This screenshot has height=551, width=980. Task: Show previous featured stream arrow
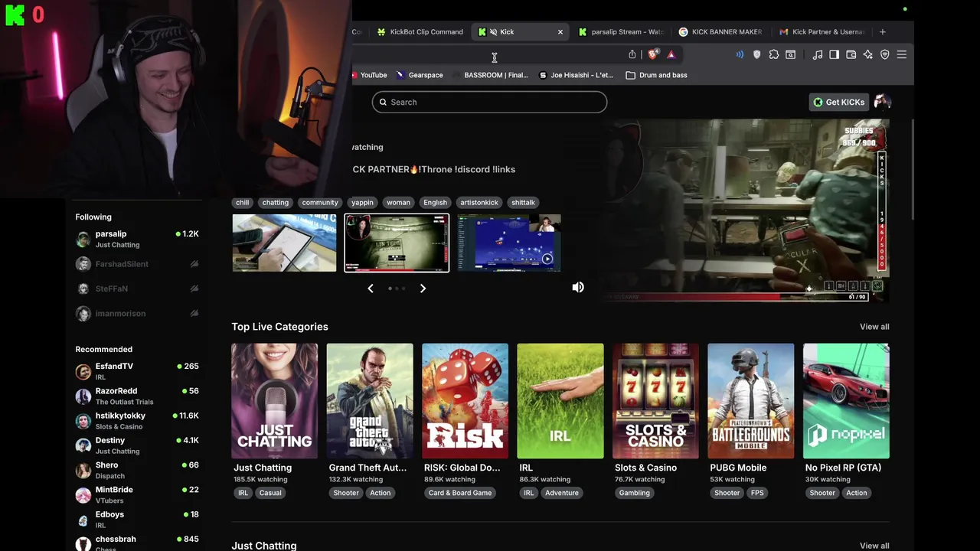point(371,289)
